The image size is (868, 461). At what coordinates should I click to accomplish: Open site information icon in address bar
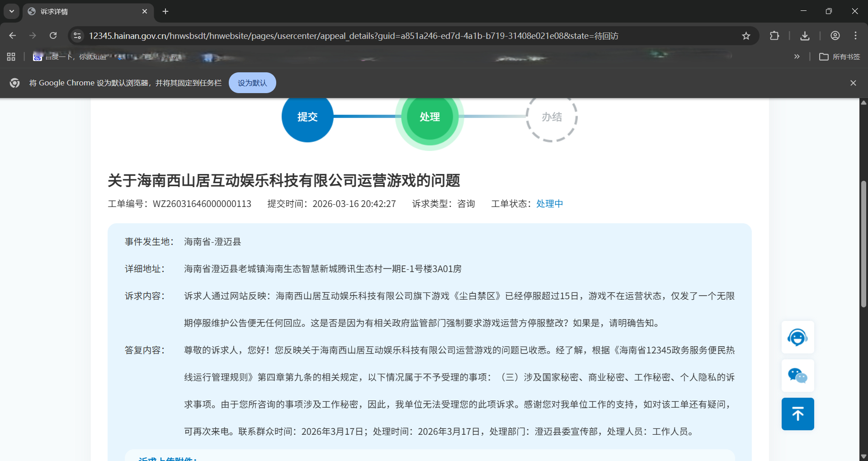[77, 36]
